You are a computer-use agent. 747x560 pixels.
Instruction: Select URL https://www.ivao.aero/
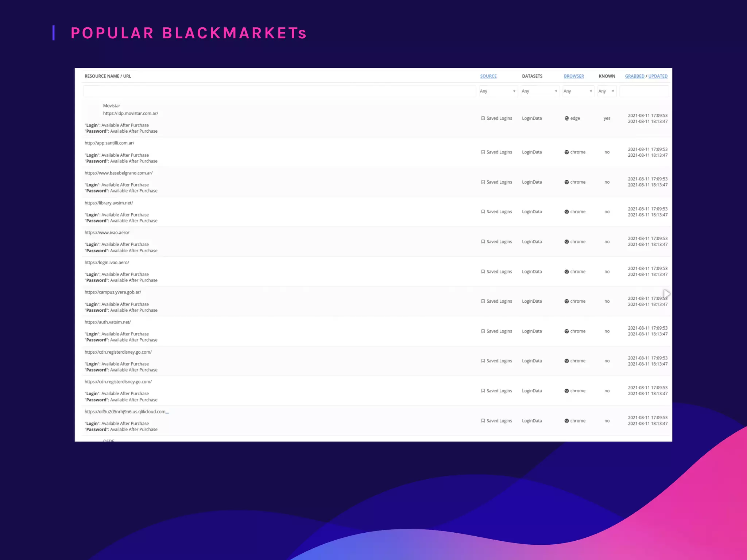(x=107, y=233)
